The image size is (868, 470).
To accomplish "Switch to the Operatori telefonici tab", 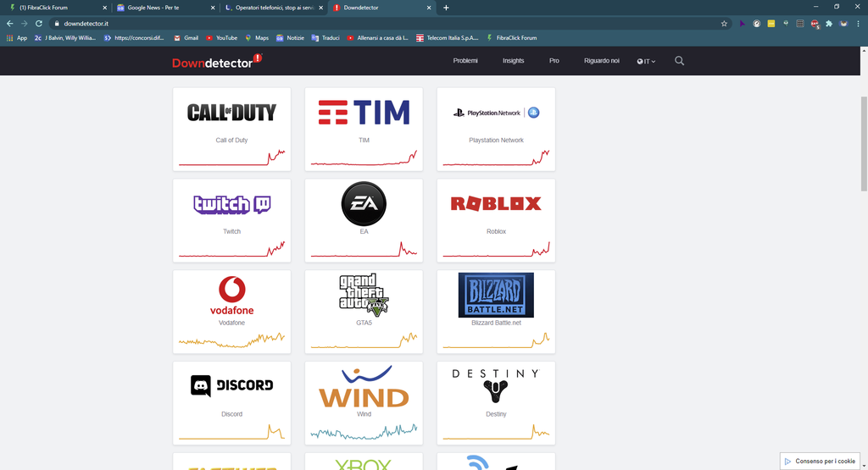I will [x=274, y=8].
